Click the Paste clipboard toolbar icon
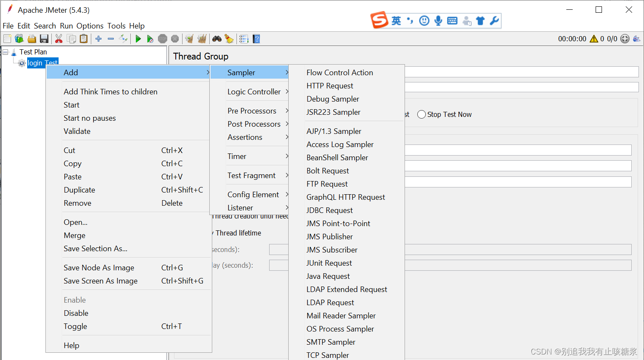Screen dimensions: 644x360 pyautogui.click(x=84, y=39)
